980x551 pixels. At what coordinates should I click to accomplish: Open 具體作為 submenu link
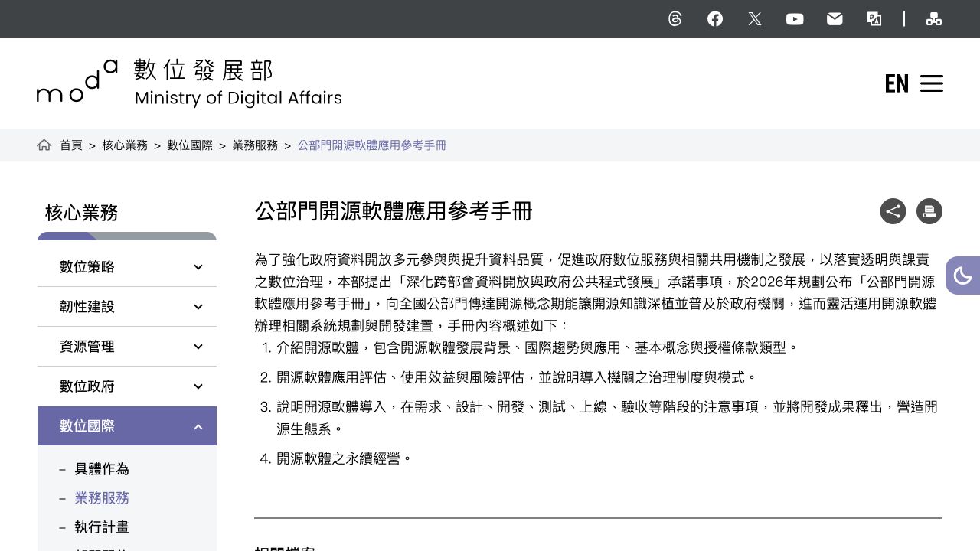coord(102,469)
